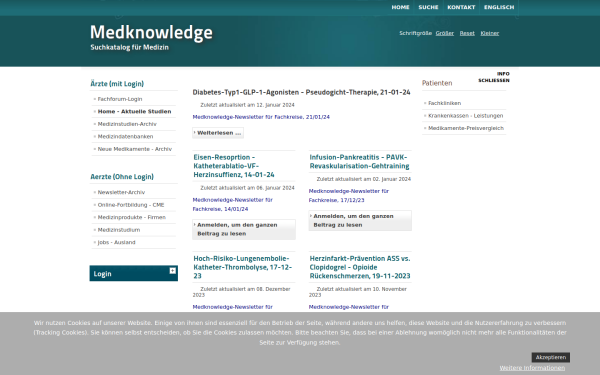This screenshot has width=600, height=375.
Task: Click the Medknowledge site title
Action: click(x=151, y=32)
